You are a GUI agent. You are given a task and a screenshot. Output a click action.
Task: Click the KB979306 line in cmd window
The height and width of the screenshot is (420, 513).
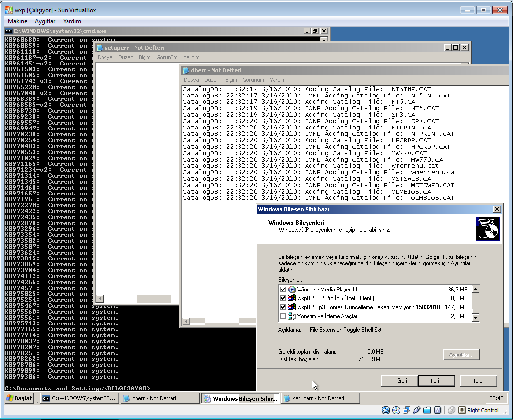pos(62,377)
